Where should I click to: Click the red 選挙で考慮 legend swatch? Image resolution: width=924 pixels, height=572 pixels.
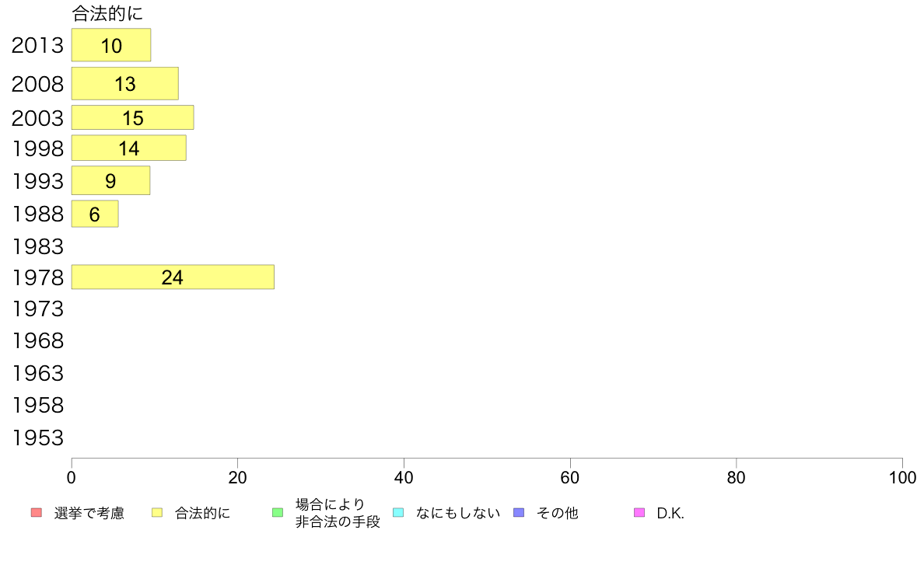pyautogui.click(x=37, y=512)
